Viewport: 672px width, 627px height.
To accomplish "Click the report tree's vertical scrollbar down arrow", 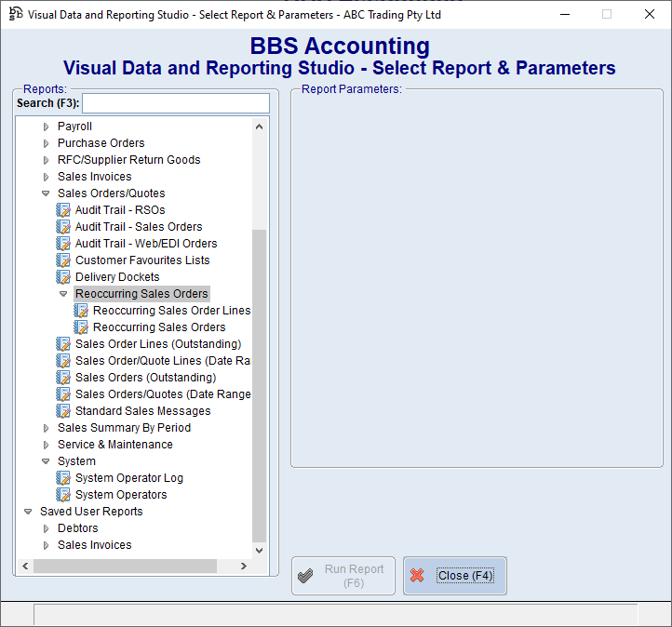I will click(259, 550).
